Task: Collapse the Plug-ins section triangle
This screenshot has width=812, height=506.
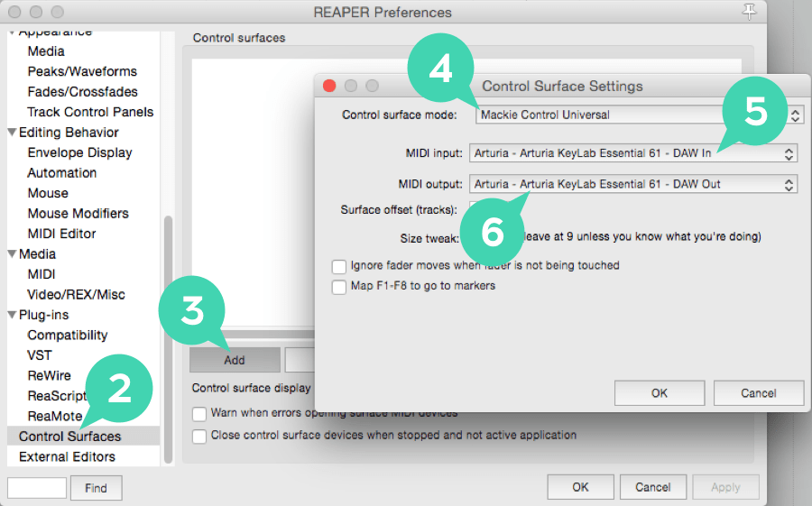Action: [12, 315]
